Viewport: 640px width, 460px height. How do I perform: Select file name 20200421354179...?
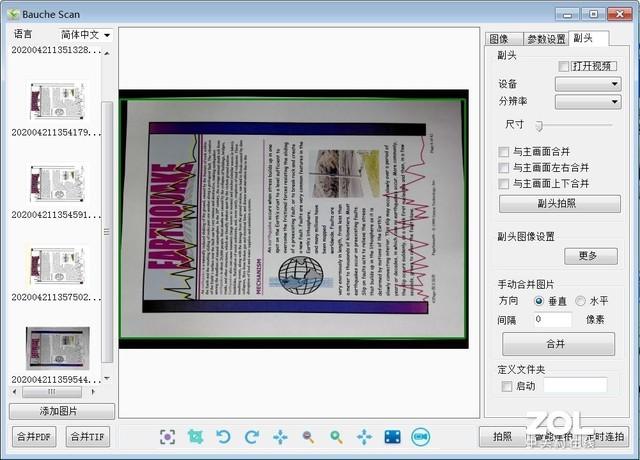(x=56, y=132)
